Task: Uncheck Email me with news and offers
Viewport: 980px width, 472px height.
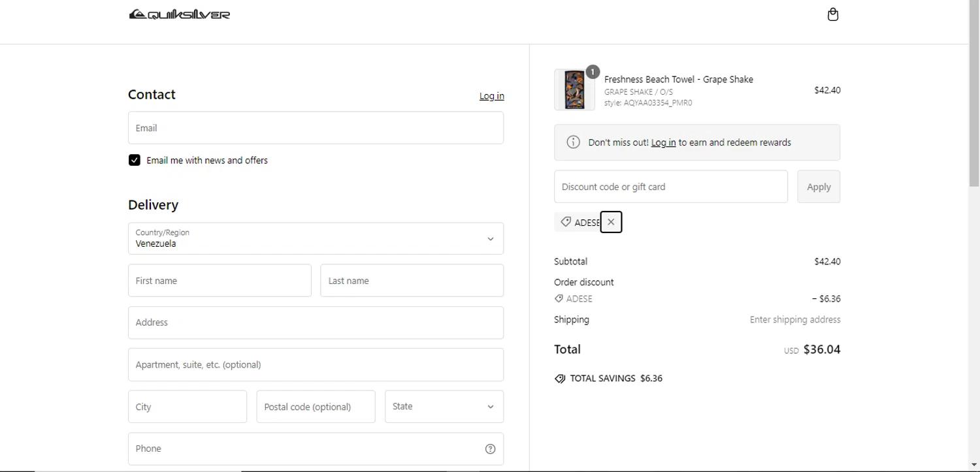Action: [x=135, y=160]
